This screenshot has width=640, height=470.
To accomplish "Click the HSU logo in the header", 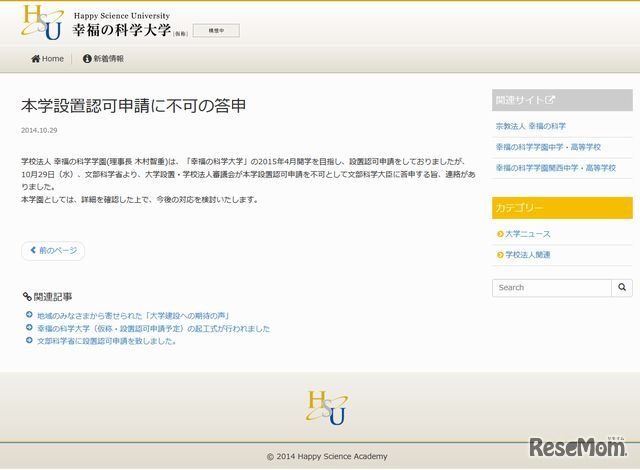I will [x=42, y=23].
